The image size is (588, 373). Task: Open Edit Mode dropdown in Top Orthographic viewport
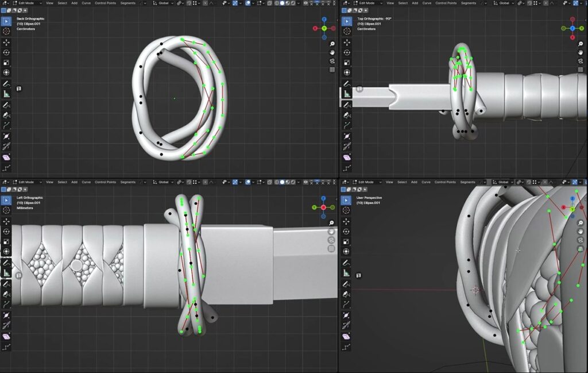(369, 3)
